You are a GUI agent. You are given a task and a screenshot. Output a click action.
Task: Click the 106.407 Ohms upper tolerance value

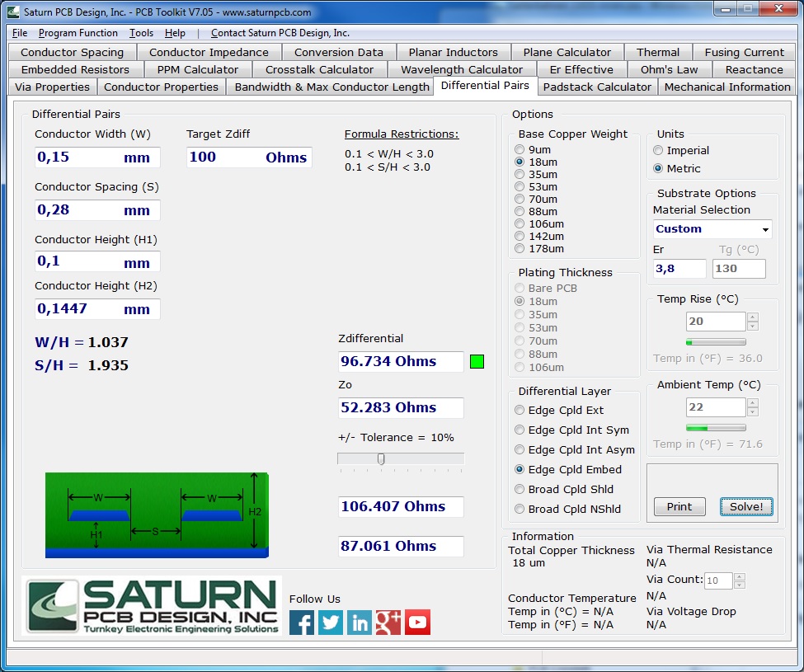point(401,507)
